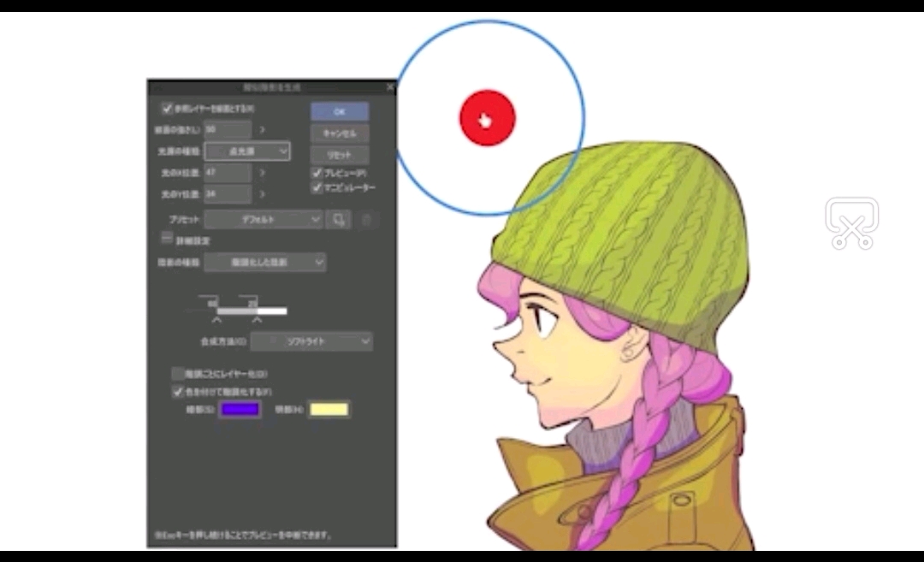Click the right handle under the gradation bar

257,320
